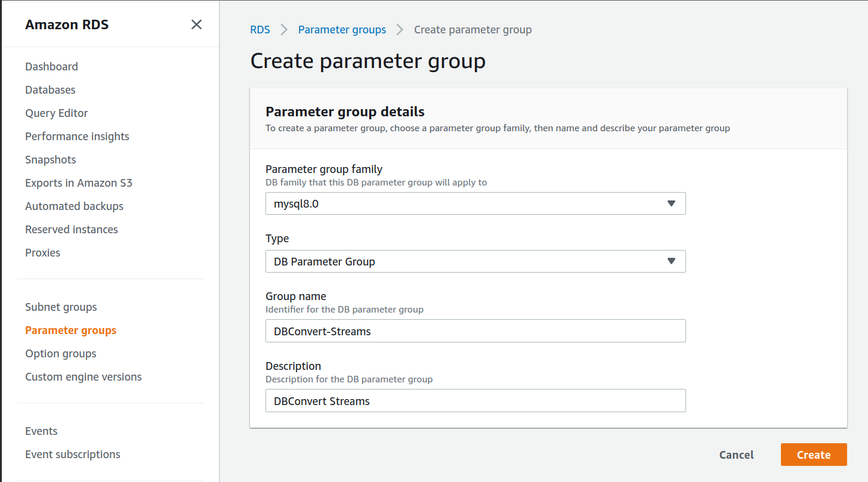Open Custom engine versions
The image size is (868, 482).
tap(84, 376)
